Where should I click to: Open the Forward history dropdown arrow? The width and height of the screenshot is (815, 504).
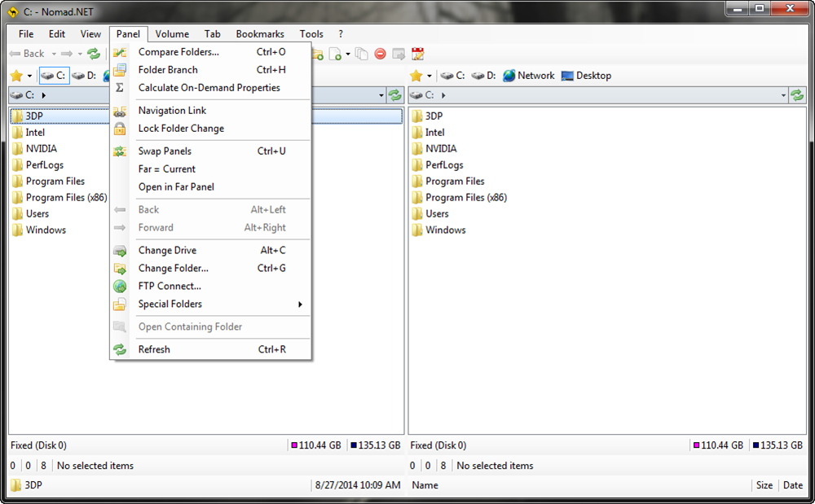[80, 54]
